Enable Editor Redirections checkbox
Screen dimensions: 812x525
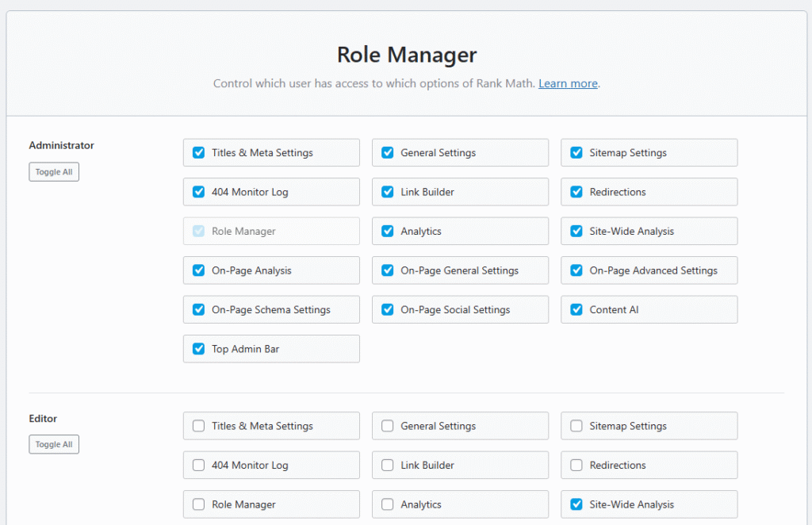click(x=576, y=466)
